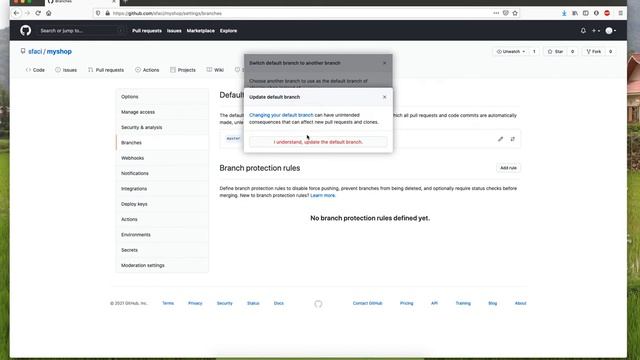Click the footer GitHub mark icon
The height and width of the screenshot is (360, 640).
[x=318, y=304]
